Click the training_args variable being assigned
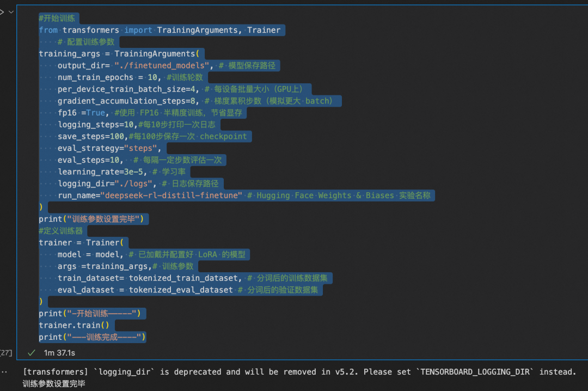The height and width of the screenshot is (391, 588). 69,54
